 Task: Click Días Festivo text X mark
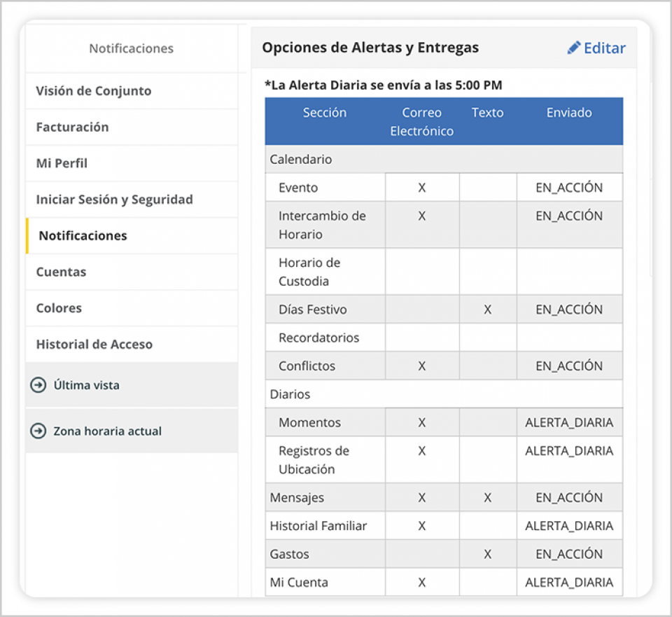tap(487, 310)
